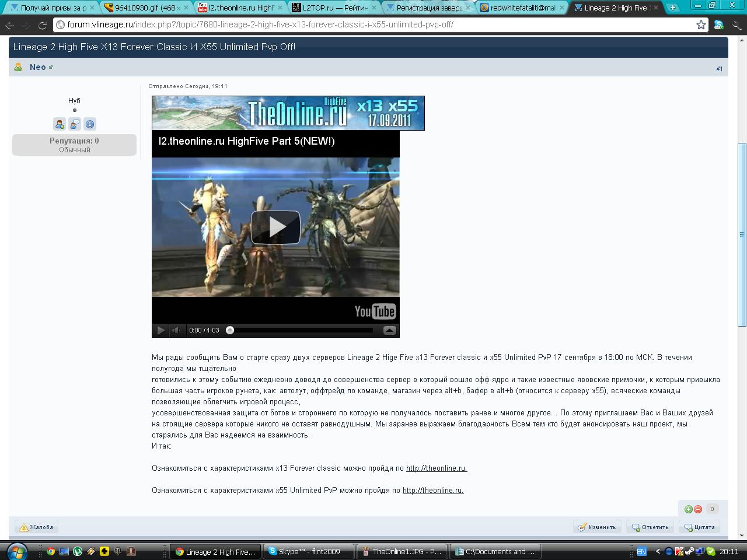Click the Lineage 2 High Five taskbar button
747x560 pixels.
216,551
